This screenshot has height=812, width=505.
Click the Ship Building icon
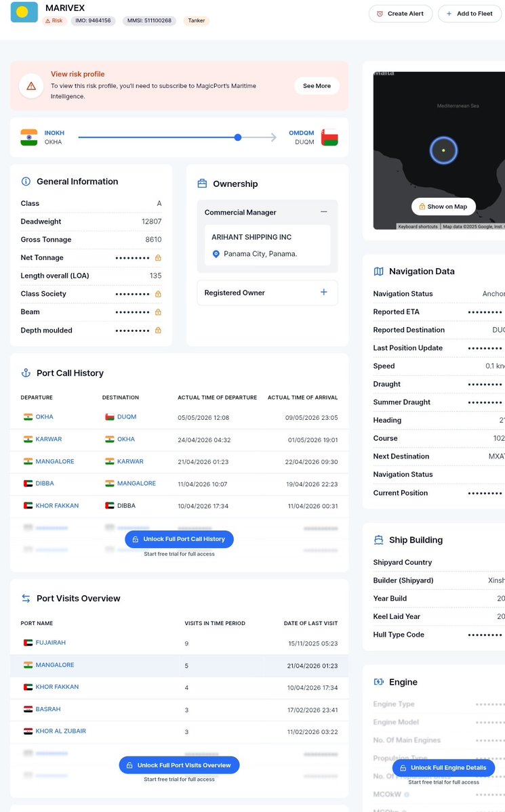coord(378,540)
